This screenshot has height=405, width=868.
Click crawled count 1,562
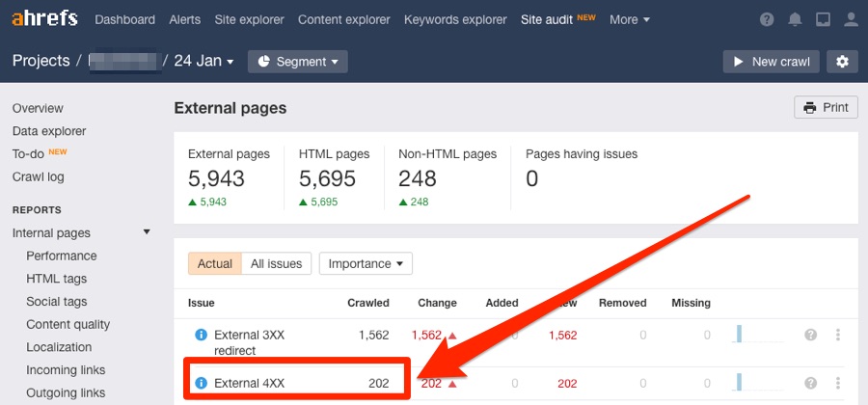click(373, 335)
